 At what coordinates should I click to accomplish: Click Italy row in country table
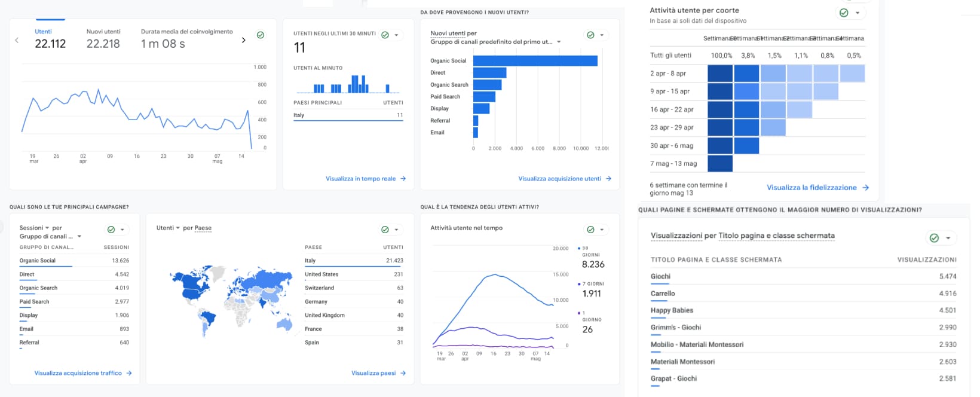[x=354, y=261]
